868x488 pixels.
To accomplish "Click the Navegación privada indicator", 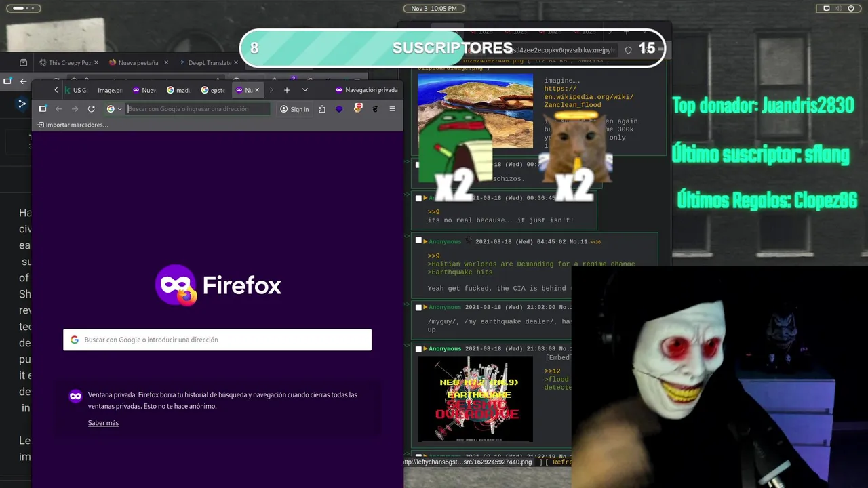I will 366,90.
